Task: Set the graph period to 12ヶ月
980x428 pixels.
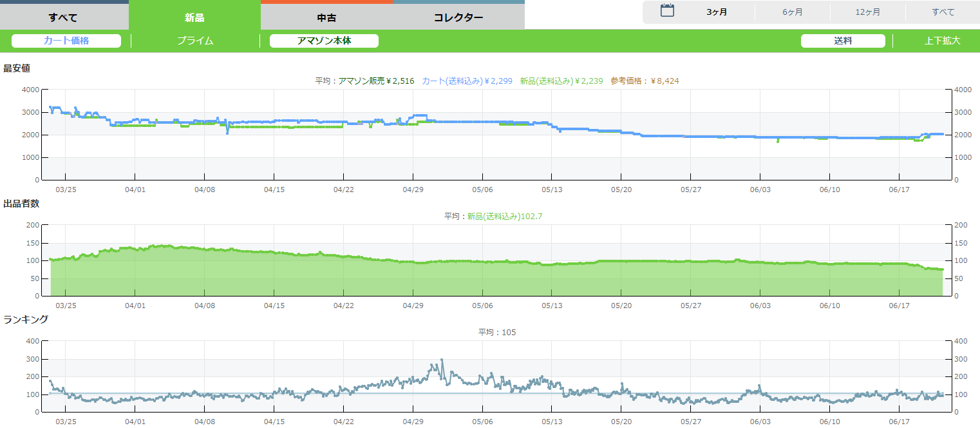Action: point(867,12)
